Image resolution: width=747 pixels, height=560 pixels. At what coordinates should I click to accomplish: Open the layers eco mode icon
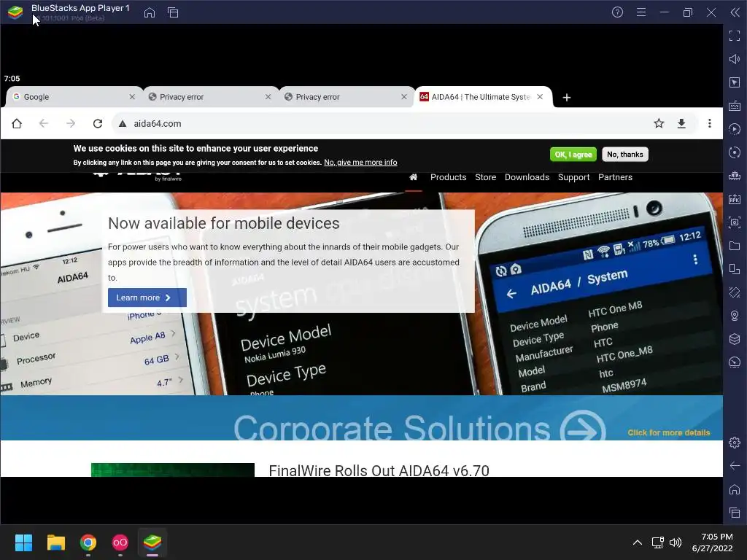point(735,339)
